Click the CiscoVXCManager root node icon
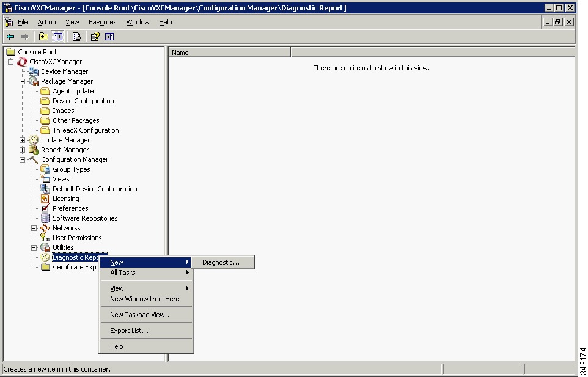Screen dimensions: 588x377 point(23,62)
